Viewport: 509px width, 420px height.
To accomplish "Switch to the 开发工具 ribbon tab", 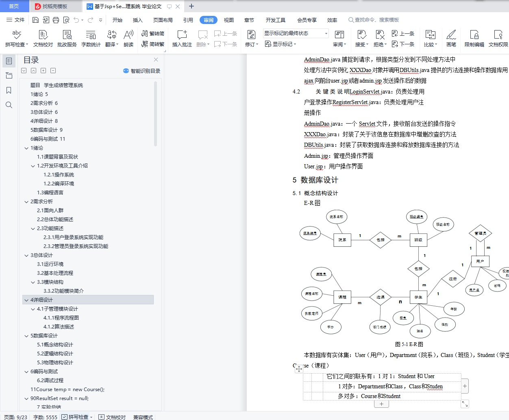I will tap(276, 20).
